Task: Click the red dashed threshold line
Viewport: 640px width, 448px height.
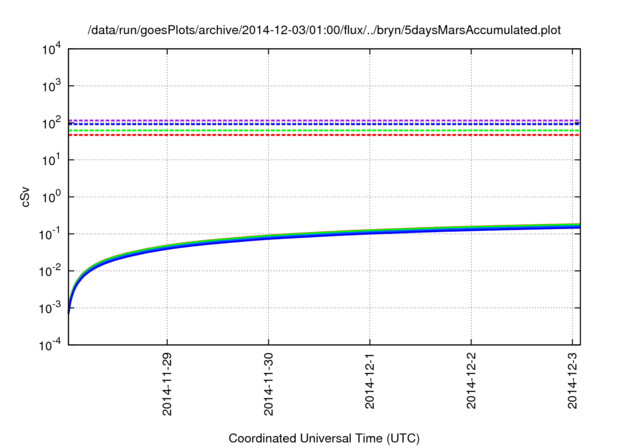Action: (x=324, y=135)
